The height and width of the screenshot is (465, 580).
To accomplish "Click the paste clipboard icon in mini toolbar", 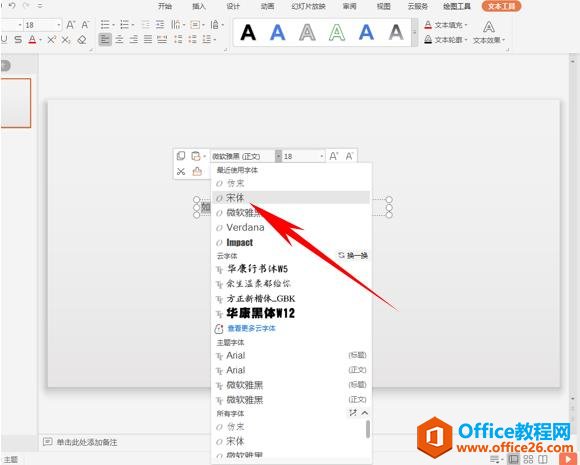I will (196, 156).
